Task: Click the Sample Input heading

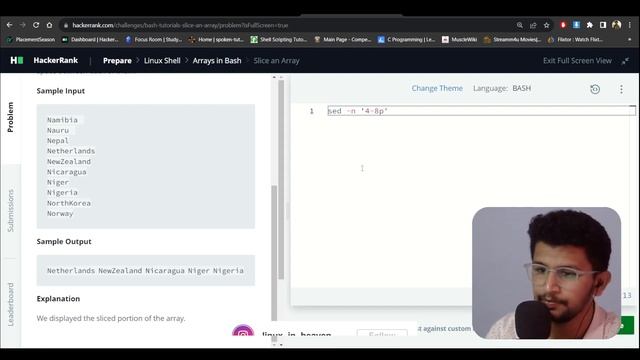Action: tap(61, 91)
